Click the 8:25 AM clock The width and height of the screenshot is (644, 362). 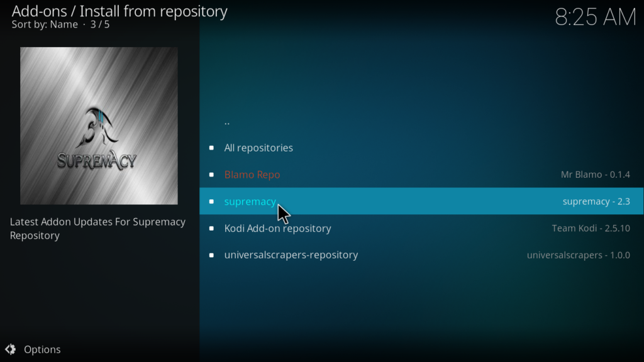[595, 17]
